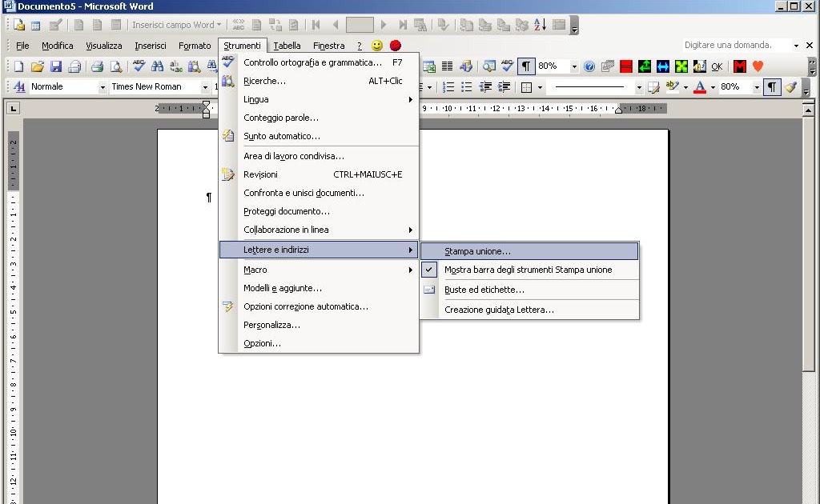Open a file with the folder icon
The image size is (820, 504).
click(37, 66)
